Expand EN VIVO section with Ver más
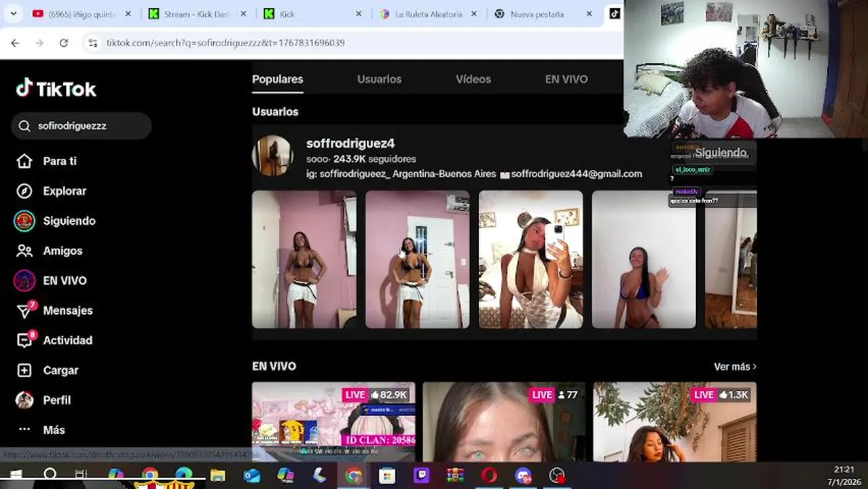Viewport: 868px width, 489px height. [x=735, y=367]
